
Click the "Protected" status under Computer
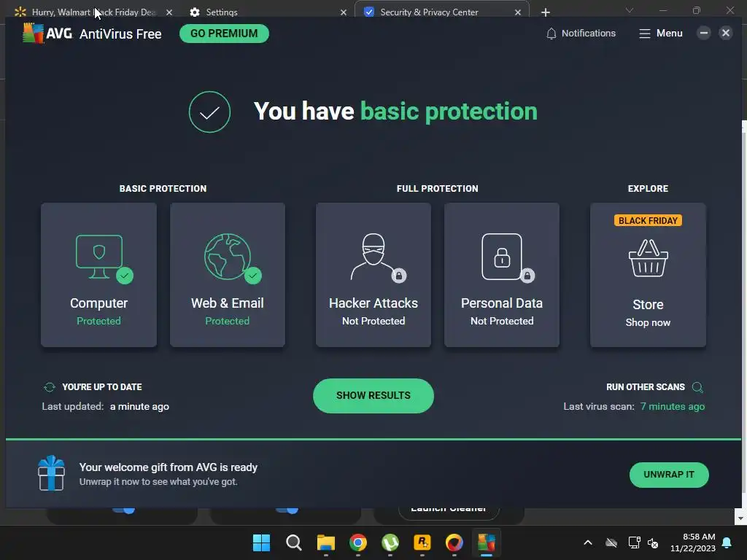coord(98,321)
